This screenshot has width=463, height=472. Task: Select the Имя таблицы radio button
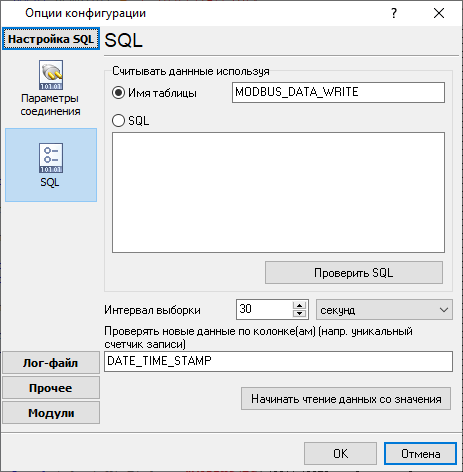click(118, 93)
